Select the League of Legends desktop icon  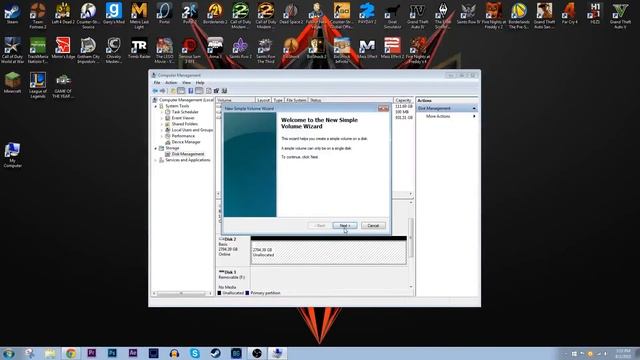pyautogui.click(x=38, y=85)
